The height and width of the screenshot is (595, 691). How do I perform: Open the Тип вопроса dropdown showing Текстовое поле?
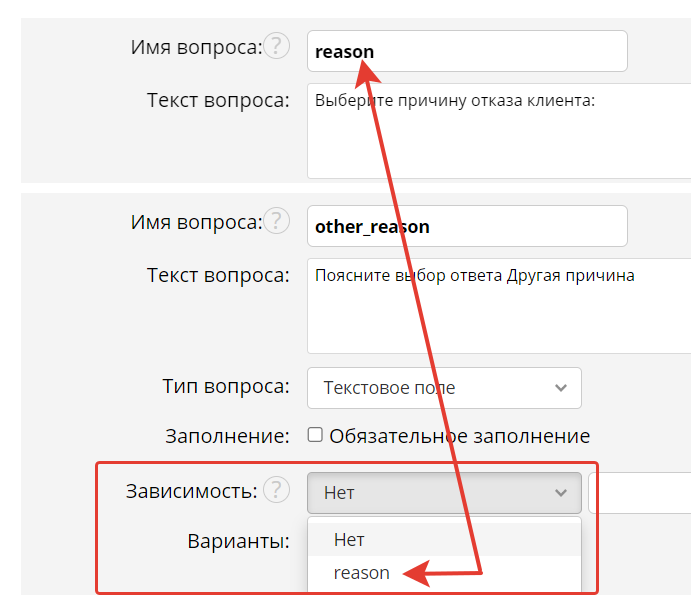[x=444, y=388]
